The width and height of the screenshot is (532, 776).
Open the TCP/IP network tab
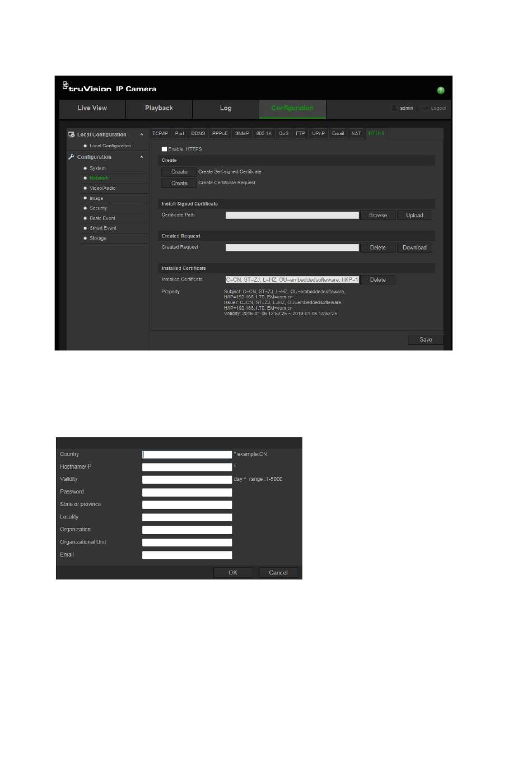pyautogui.click(x=160, y=133)
